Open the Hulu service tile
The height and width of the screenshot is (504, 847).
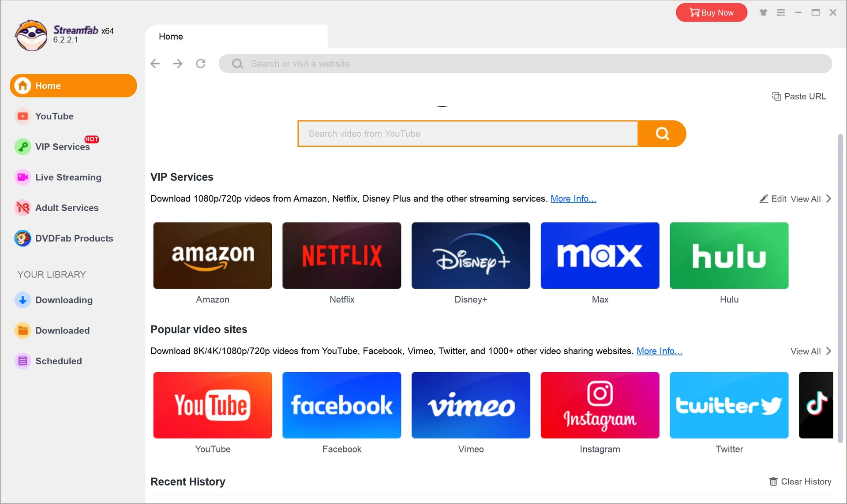pos(729,255)
